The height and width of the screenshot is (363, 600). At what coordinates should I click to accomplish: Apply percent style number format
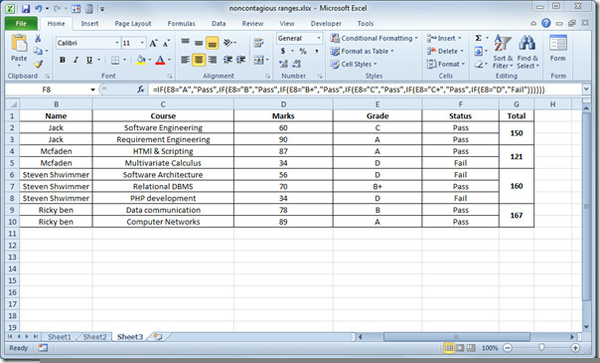pos(303,51)
